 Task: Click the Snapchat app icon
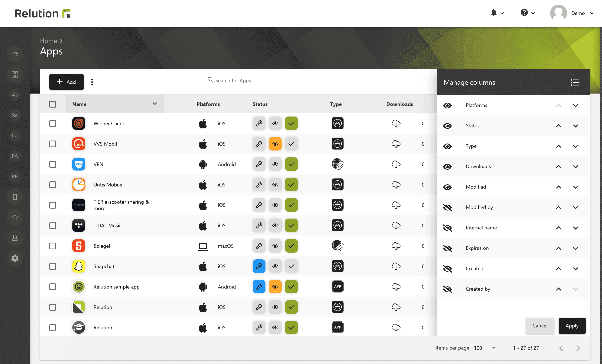point(79,266)
